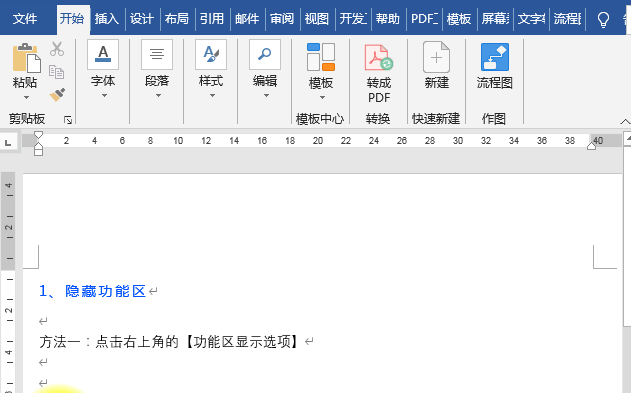The image size is (631, 393).
Task: Click the first line indent marker on ruler
Action: click(38, 135)
